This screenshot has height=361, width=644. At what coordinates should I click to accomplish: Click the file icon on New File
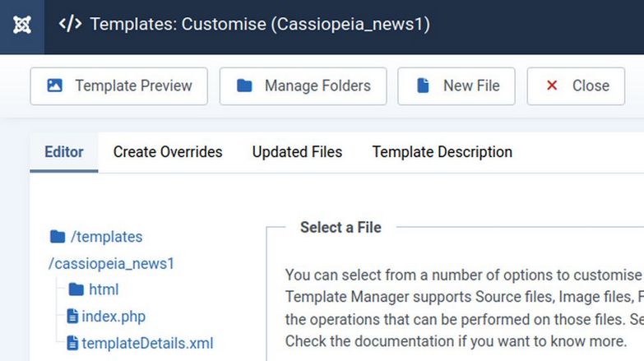tap(423, 86)
